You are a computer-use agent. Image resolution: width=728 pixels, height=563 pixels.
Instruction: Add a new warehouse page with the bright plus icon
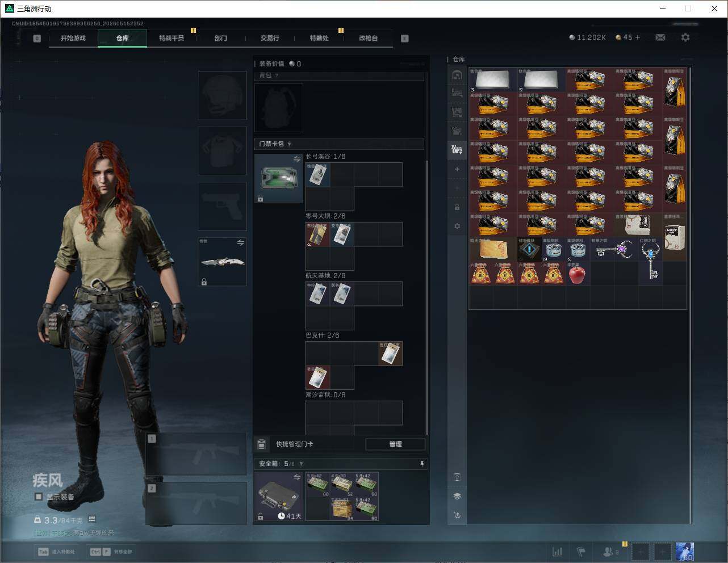tap(457, 169)
